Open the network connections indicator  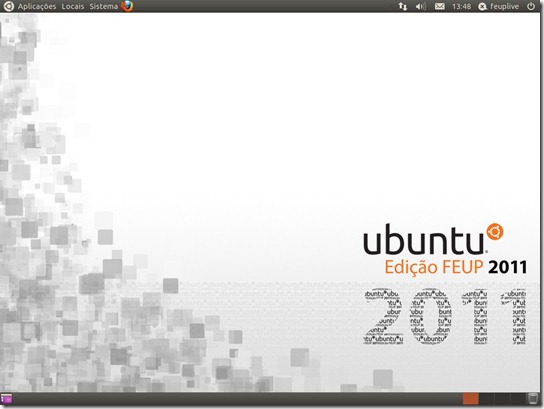402,6
